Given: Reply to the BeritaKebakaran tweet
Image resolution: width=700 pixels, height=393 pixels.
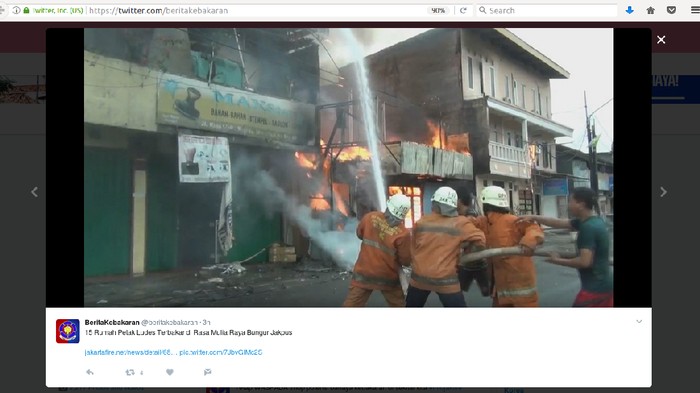Looking at the screenshot, I should point(90,372).
